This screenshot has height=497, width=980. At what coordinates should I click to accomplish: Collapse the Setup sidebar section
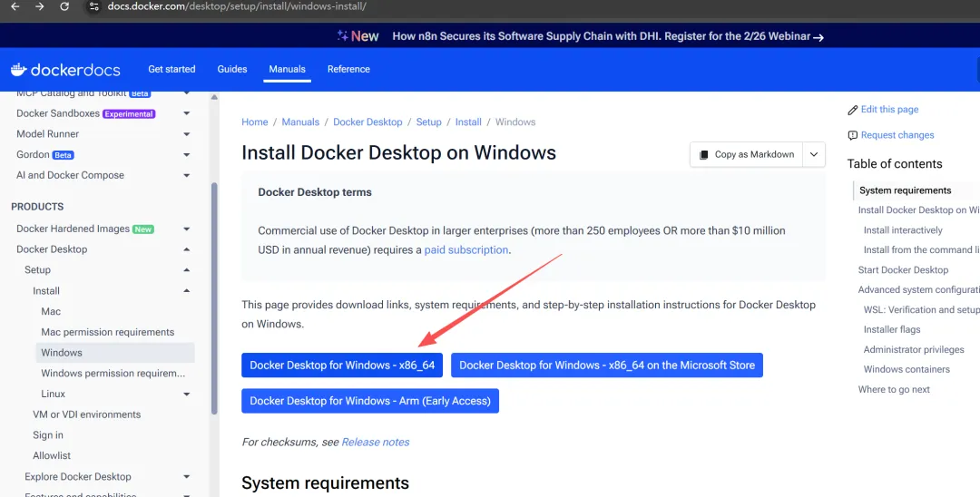tap(186, 270)
